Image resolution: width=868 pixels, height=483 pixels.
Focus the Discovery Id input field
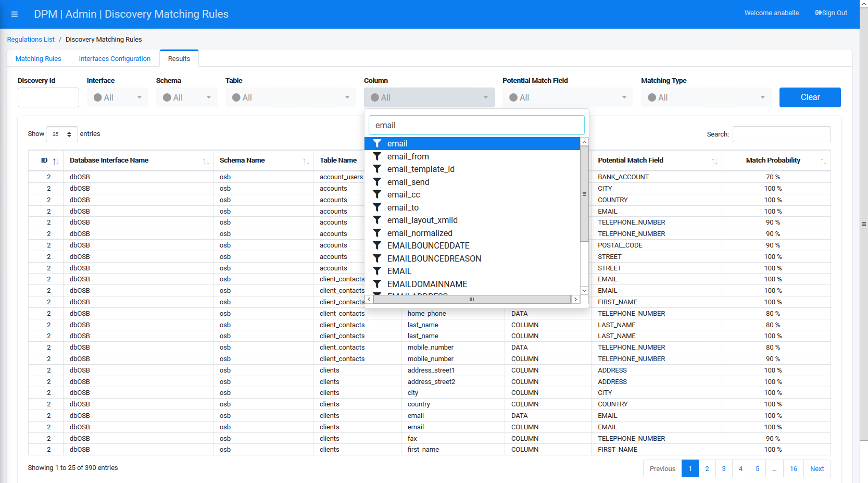click(48, 97)
